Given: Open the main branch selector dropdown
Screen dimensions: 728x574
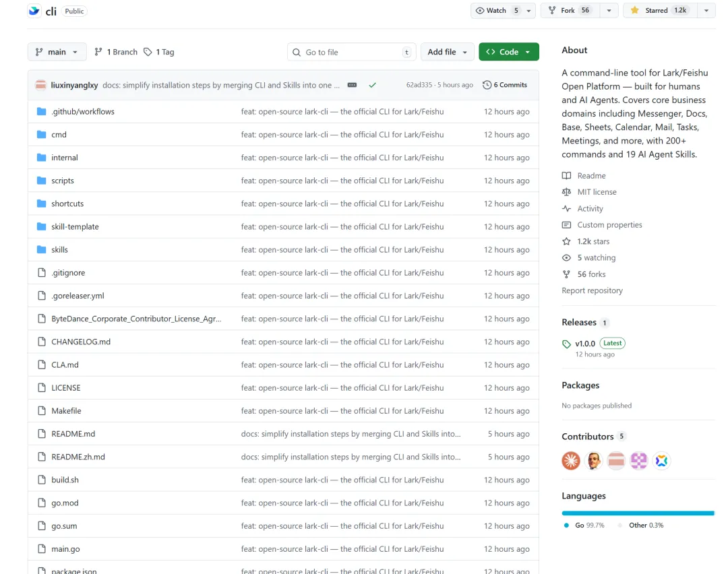Looking at the screenshot, I should pyautogui.click(x=57, y=52).
